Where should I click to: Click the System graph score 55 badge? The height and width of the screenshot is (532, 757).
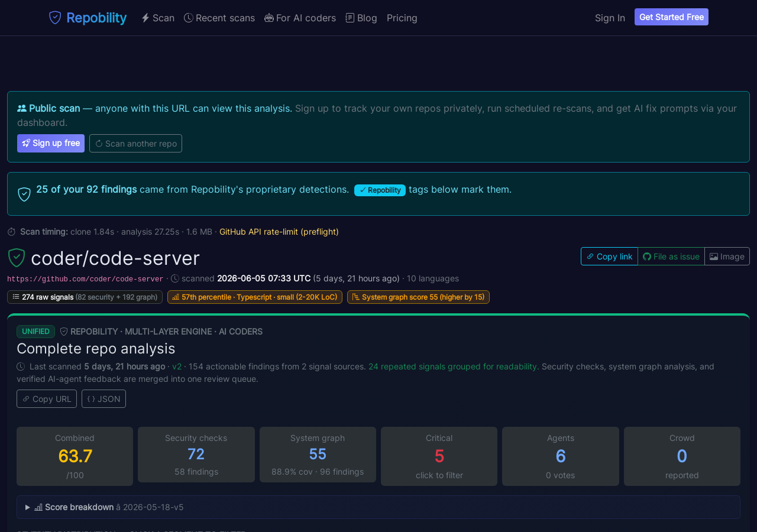pyautogui.click(x=418, y=297)
